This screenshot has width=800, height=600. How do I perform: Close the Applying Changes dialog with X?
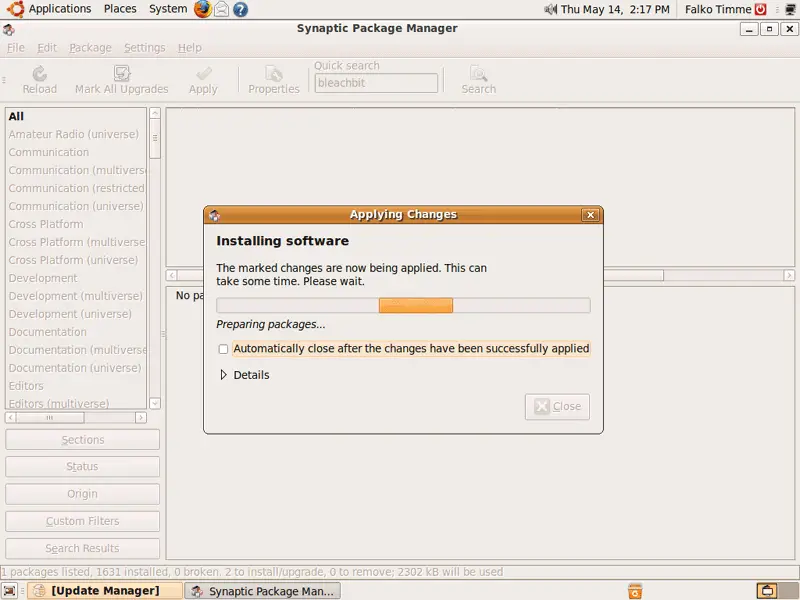[590, 215]
